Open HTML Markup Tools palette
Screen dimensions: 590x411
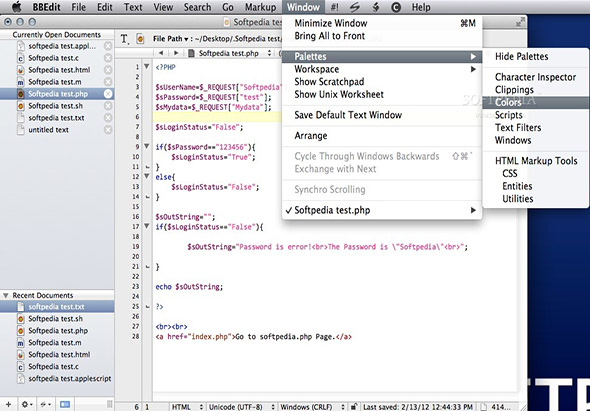[x=535, y=161]
